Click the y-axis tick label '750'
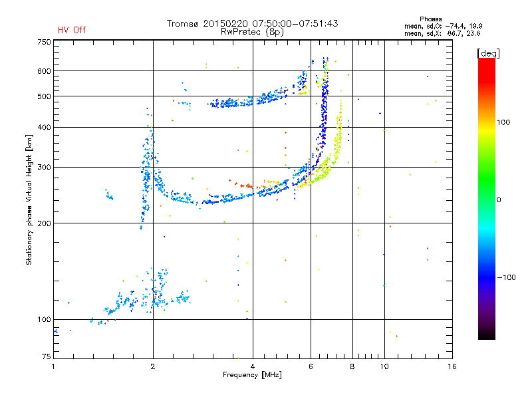The width and height of the screenshot is (532, 399). tap(44, 42)
